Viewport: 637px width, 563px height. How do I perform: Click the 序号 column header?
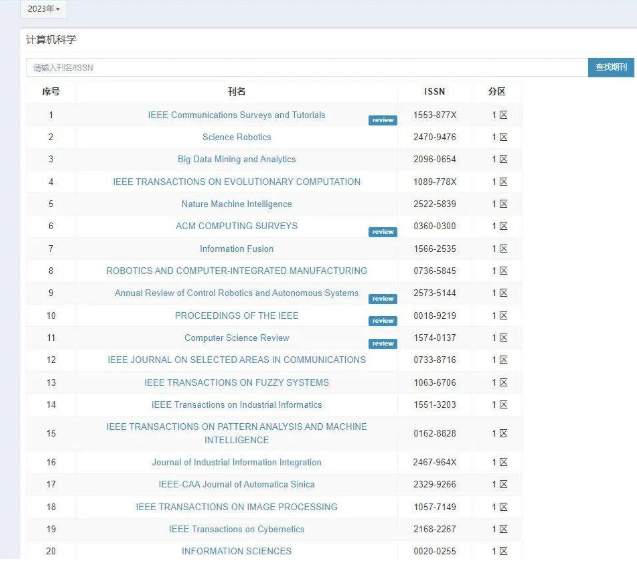[x=51, y=91]
